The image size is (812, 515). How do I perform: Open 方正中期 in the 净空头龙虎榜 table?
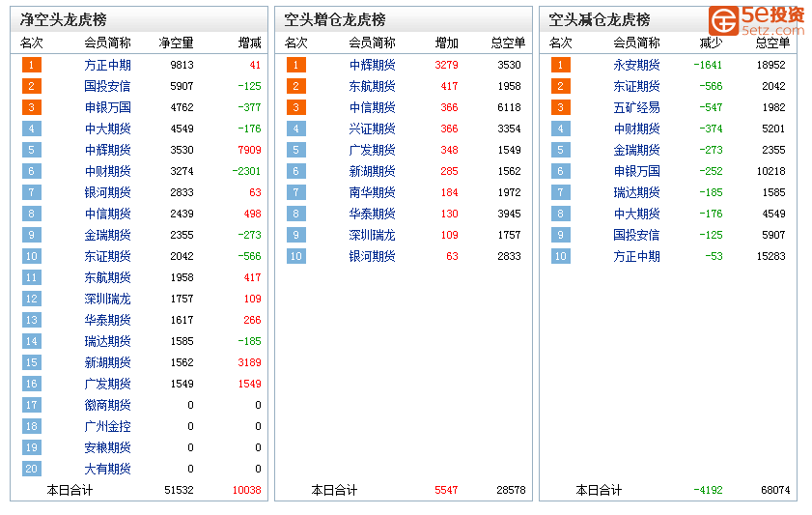coord(108,65)
